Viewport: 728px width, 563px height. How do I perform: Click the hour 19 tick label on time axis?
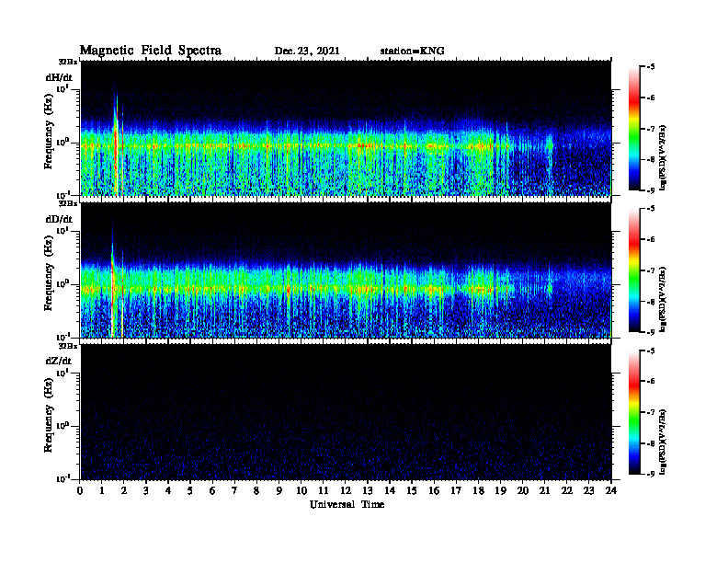500,490
